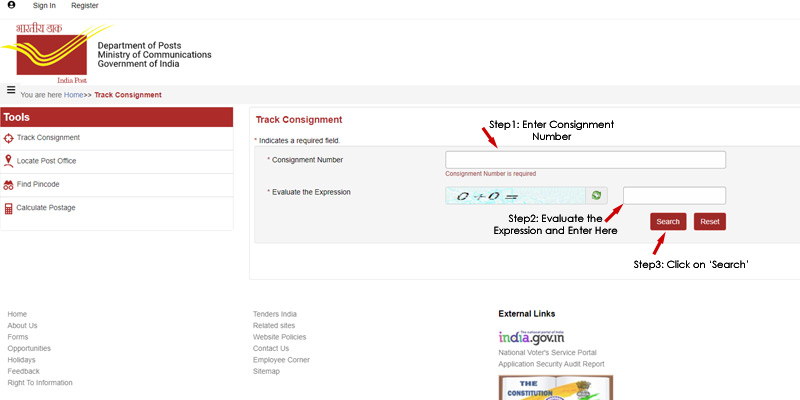Click the Search button
Screen dimensions: 800x400
point(668,221)
